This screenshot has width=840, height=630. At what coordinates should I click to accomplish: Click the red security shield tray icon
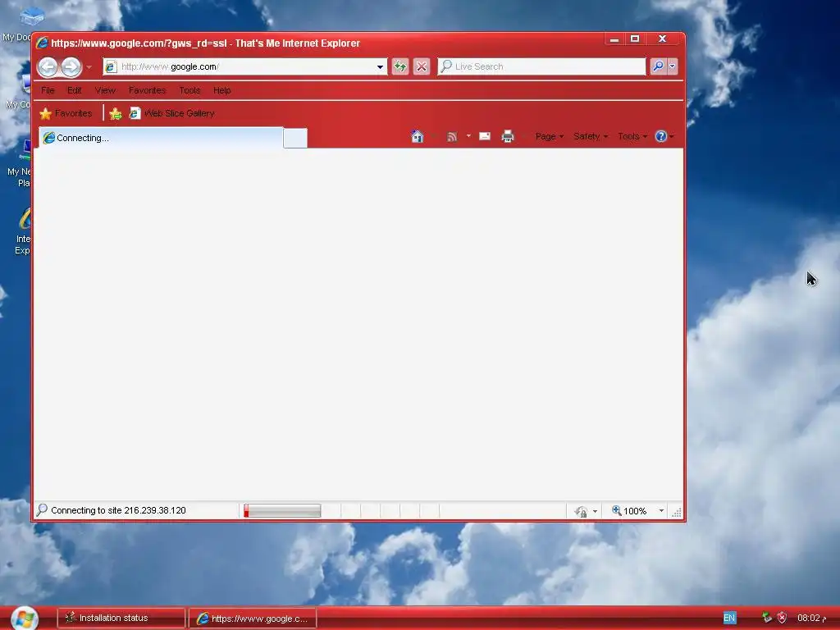tap(782, 619)
